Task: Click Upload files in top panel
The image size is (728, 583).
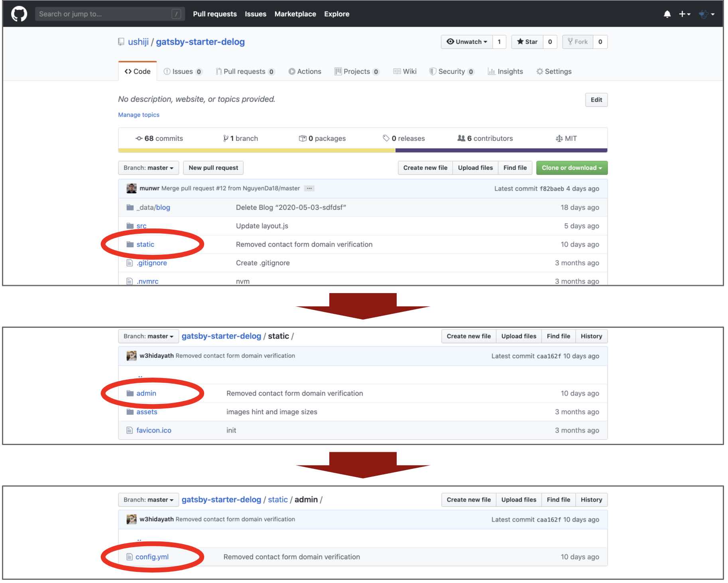Action: pos(475,168)
